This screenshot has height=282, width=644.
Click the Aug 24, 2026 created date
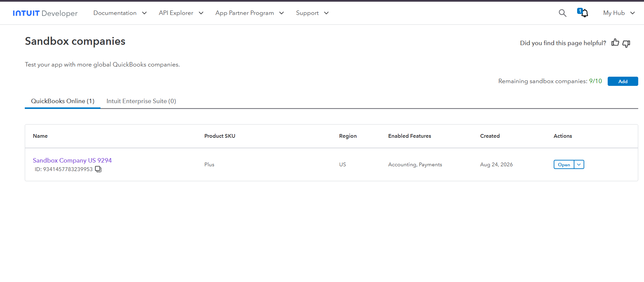496,165
